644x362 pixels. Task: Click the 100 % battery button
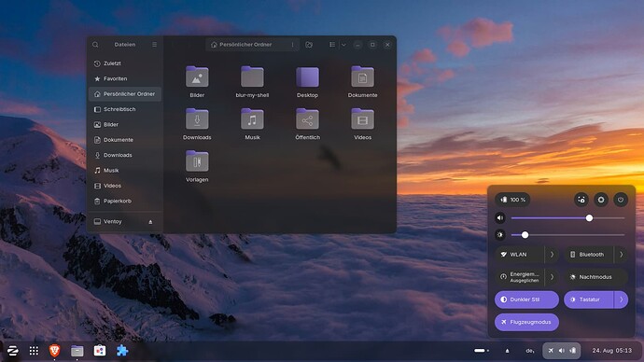click(512, 200)
